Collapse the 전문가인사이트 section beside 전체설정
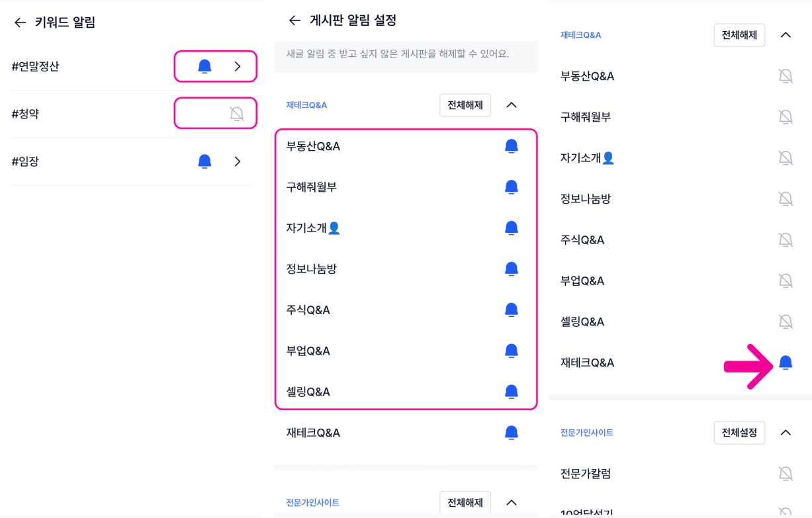The height and width of the screenshot is (518, 812). click(786, 433)
